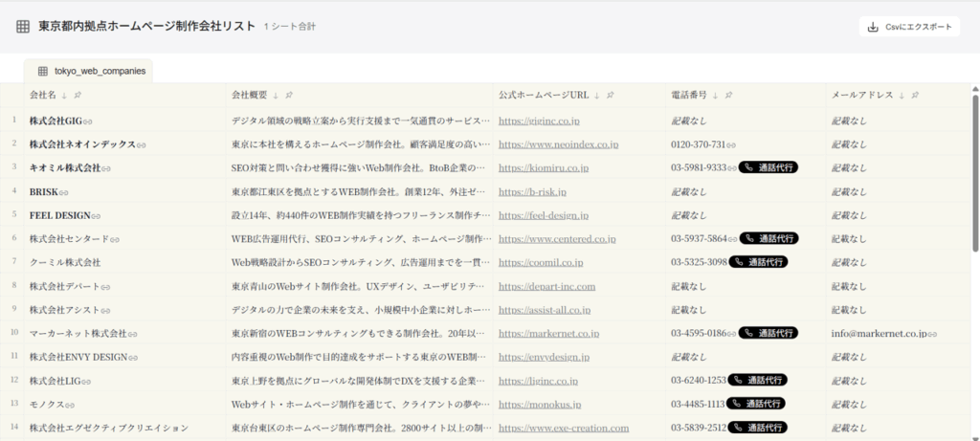The width and height of the screenshot is (980, 441).
Task: Sort the 会社概要 column with arrow icon
Action: point(276,96)
